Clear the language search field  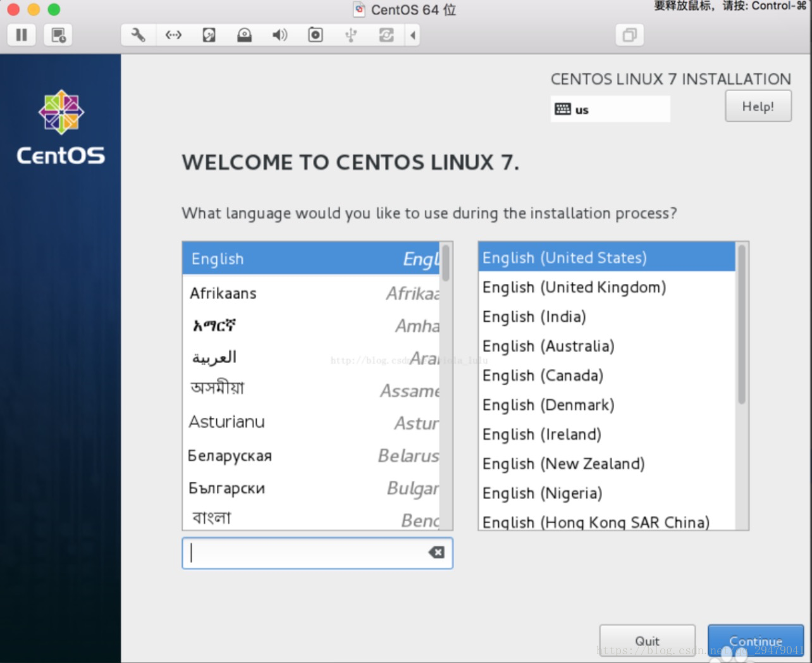point(436,552)
